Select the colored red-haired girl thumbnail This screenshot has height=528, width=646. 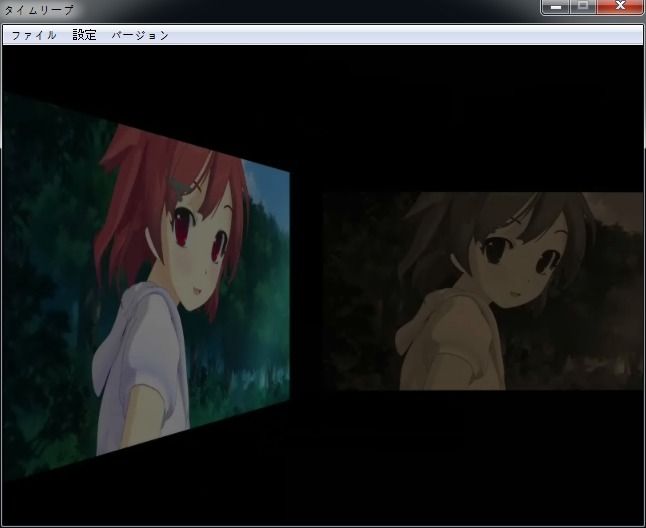pyautogui.click(x=146, y=287)
